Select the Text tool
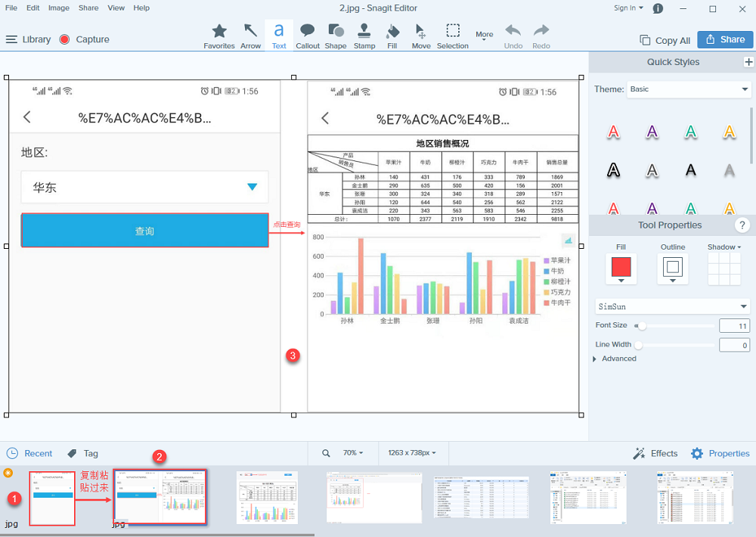 click(x=279, y=36)
